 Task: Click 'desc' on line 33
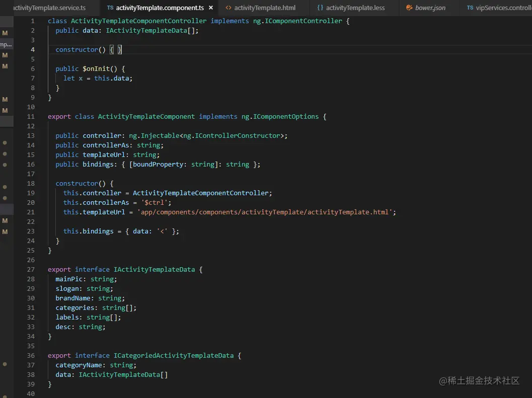[63, 327]
